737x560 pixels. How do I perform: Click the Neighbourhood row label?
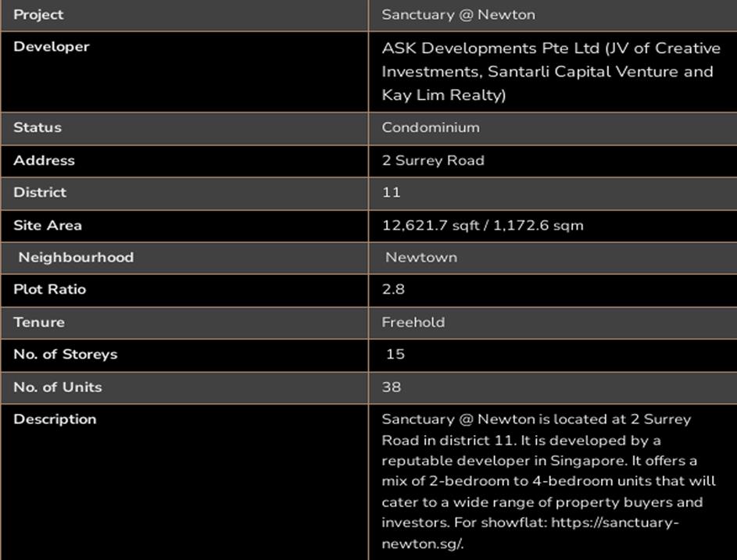click(x=76, y=257)
